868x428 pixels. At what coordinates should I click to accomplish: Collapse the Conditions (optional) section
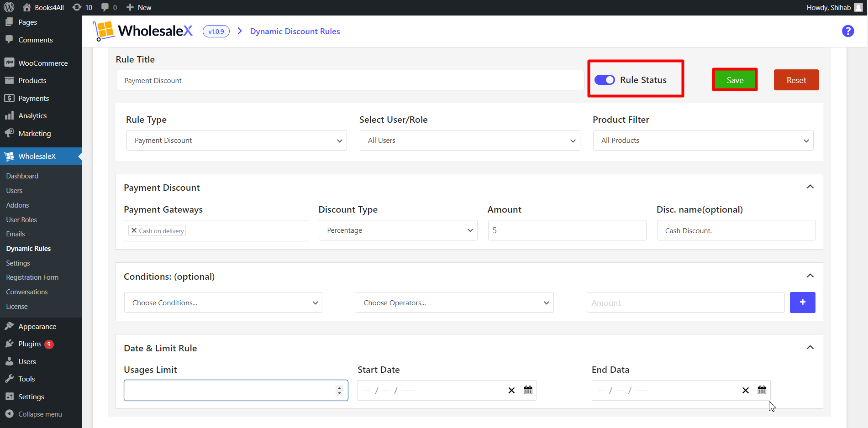810,276
